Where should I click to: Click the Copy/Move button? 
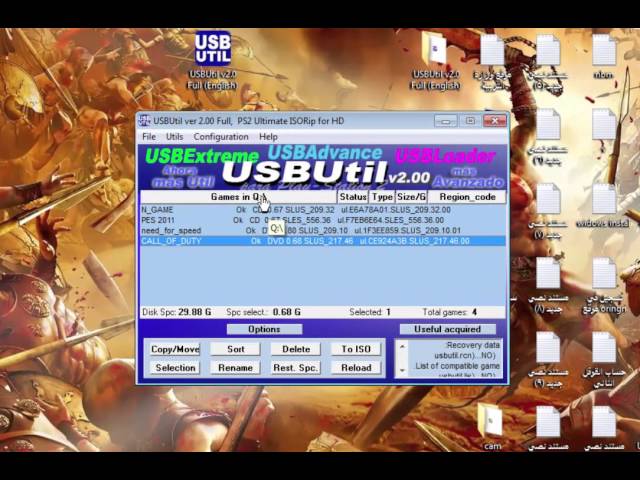[x=175, y=349]
